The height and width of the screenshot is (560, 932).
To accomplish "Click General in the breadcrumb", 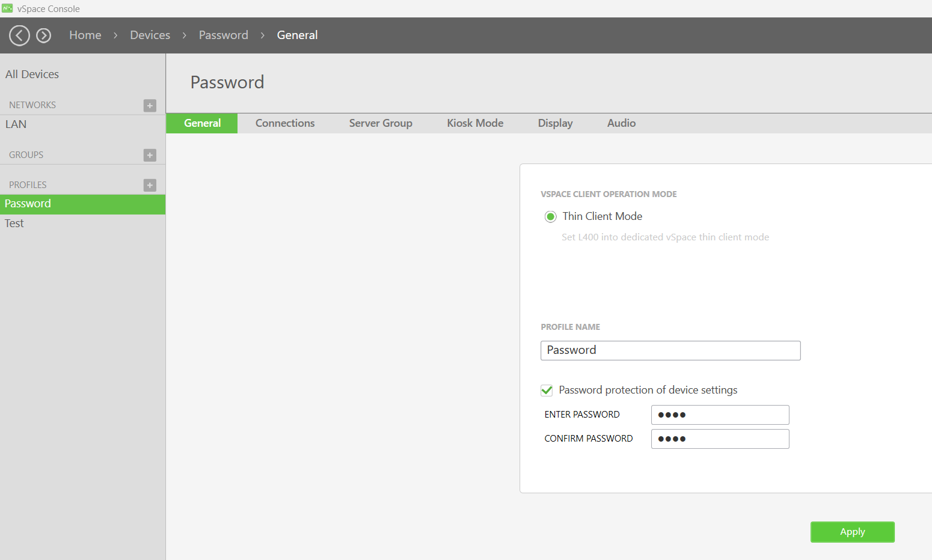I will (297, 35).
